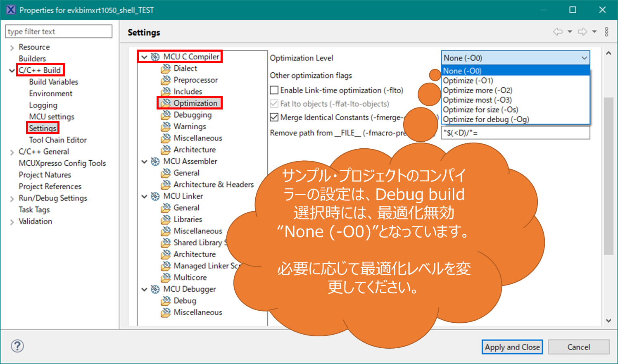The width and height of the screenshot is (618, 364).
Task: Select Optimize for size (-Os) option
Action: 480,109
